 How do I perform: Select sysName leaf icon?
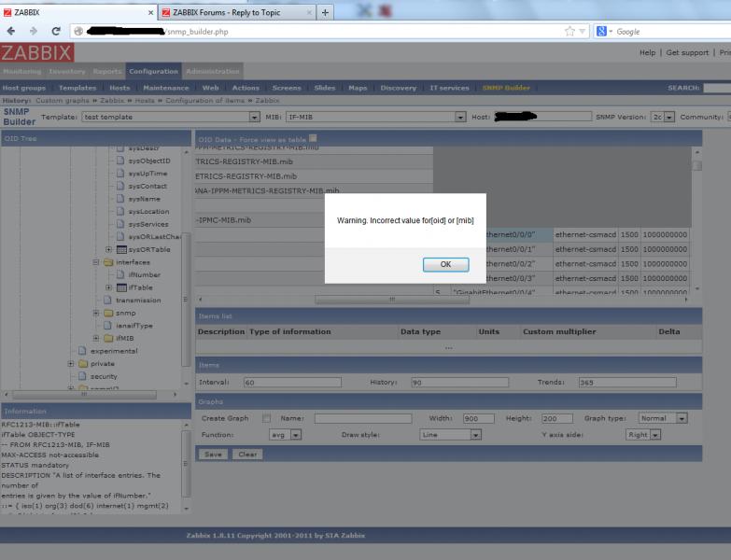tap(120, 199)
